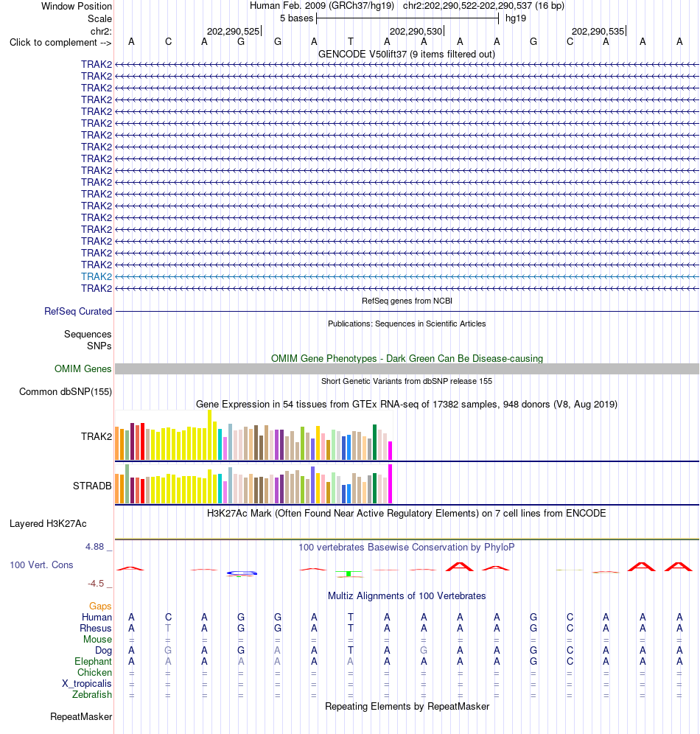The height and width of the screenshot is (734, 700).
Task: Click the Sequences track label
Action: (88, 335)
